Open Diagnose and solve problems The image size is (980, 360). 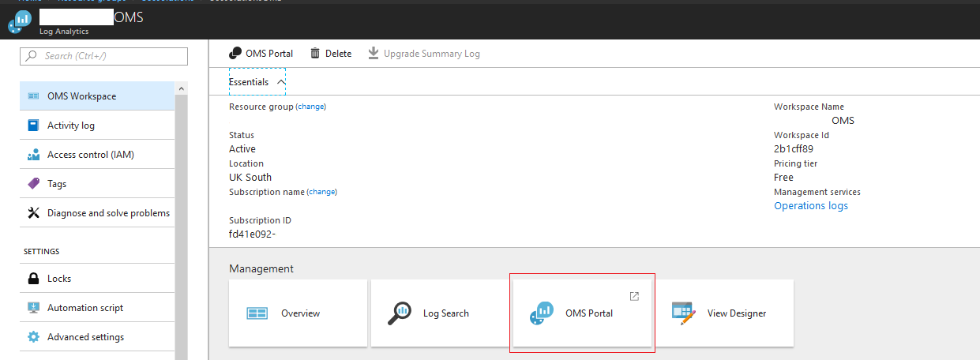click(x=97, y=213)
